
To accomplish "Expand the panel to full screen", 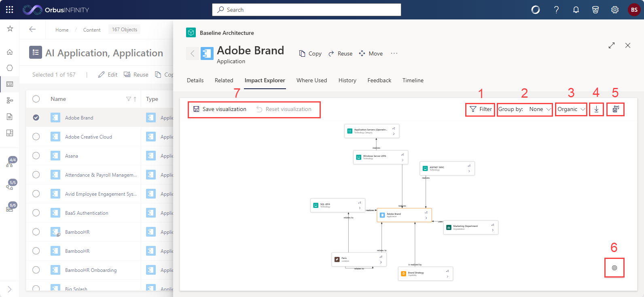I will pyautogui.click(x=612, y=45).
